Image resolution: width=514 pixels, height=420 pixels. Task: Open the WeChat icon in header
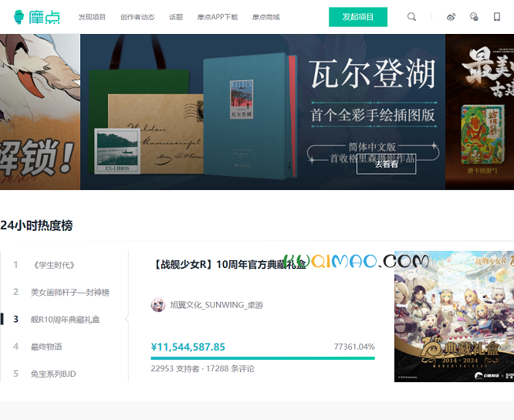474,17
